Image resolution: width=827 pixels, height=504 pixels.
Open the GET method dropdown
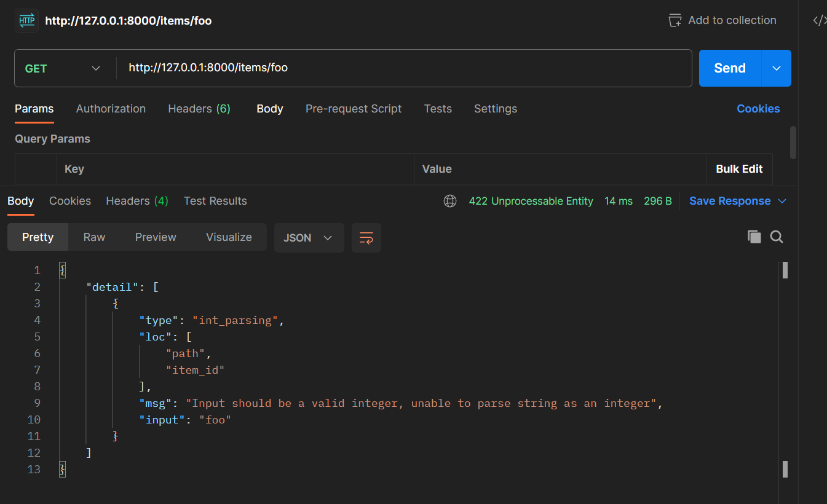(63, 68)
